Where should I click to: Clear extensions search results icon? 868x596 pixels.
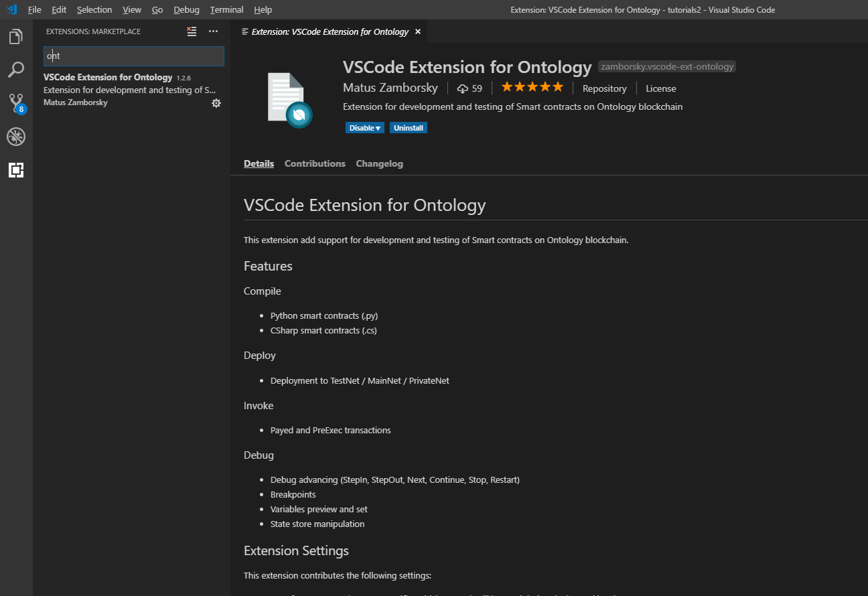click(192, 31)
